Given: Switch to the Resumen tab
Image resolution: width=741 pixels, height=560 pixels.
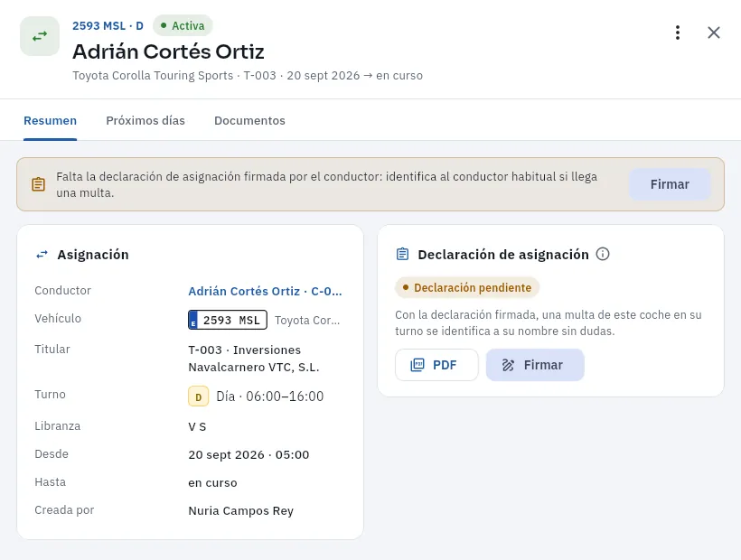Looking at the screenshot, I should tap(50, 120).
